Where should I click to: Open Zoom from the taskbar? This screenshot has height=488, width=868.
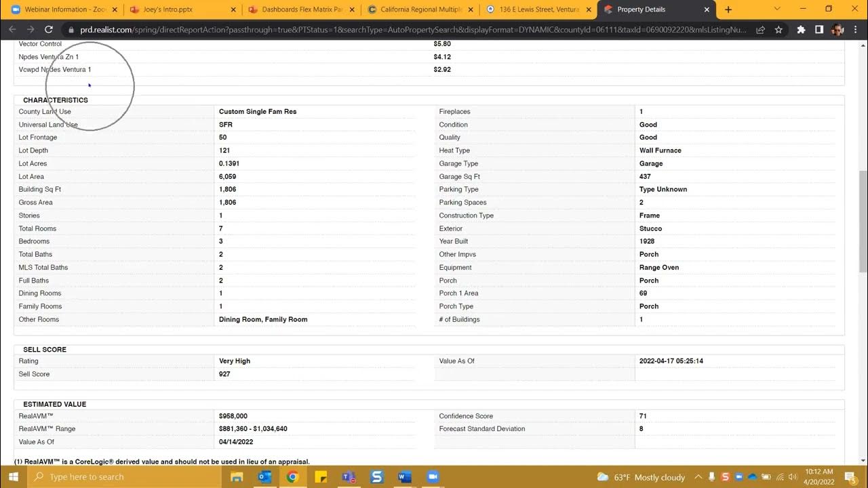[433, 476]
